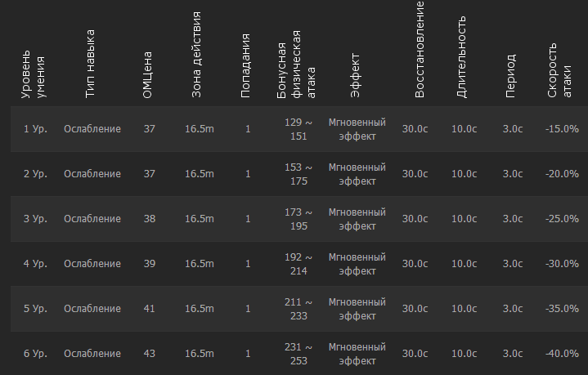Click the 'Зона действия' column header
This screenshot has height=375, width=588.
click(196, 56)
